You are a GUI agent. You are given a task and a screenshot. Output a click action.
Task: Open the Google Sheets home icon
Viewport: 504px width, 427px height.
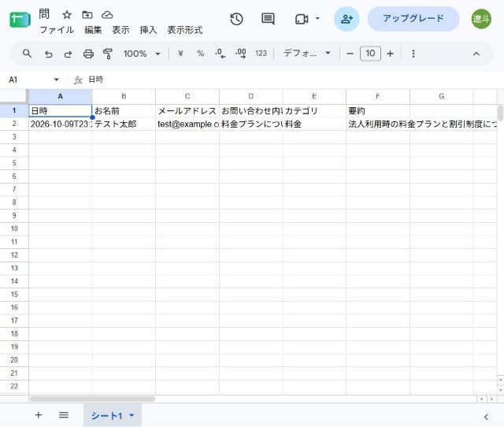(20, 20)
